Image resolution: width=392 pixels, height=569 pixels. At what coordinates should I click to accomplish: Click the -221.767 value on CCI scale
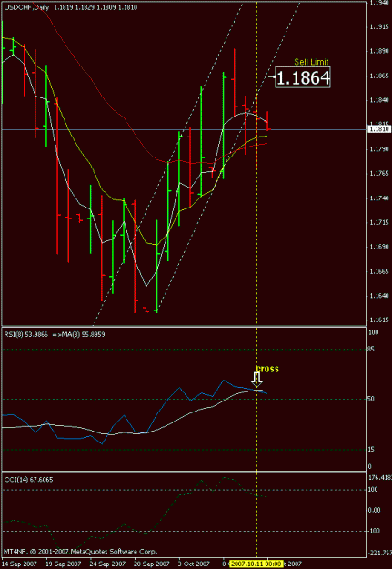(x=380, y=553)
